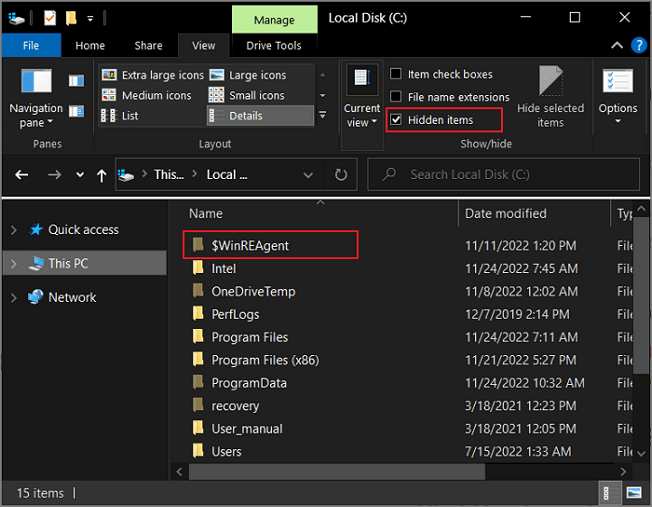This screenshot has height=507, width=652.
Task: Open Customize Quick Access Toolbar dropdown
Action: pos(90,18)
